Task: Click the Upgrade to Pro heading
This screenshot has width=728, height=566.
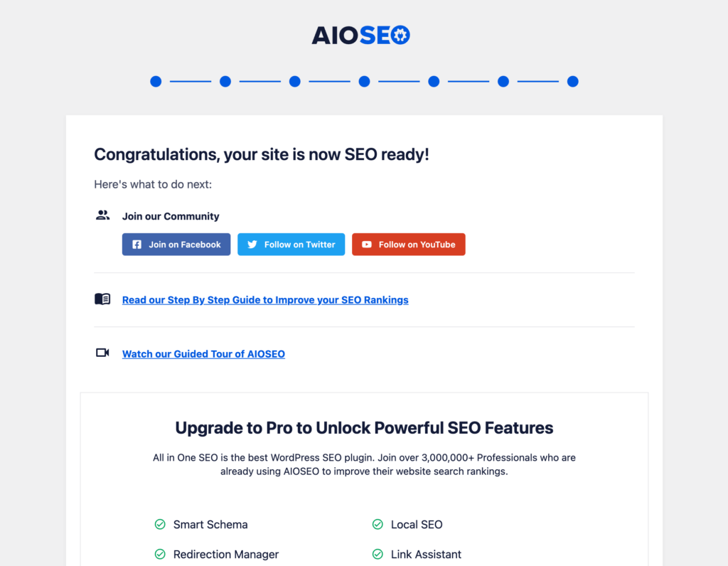Action: coord(364,427)
